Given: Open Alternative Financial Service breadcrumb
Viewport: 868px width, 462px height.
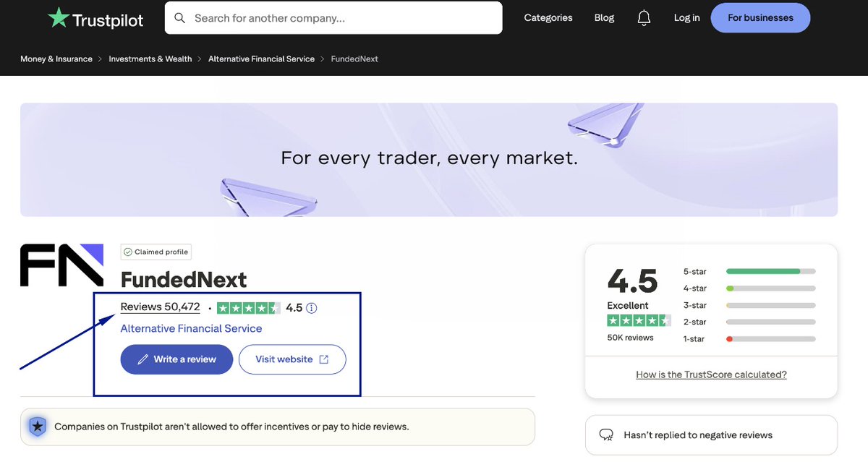Looking at the screenshot, I should coord(261,59).
